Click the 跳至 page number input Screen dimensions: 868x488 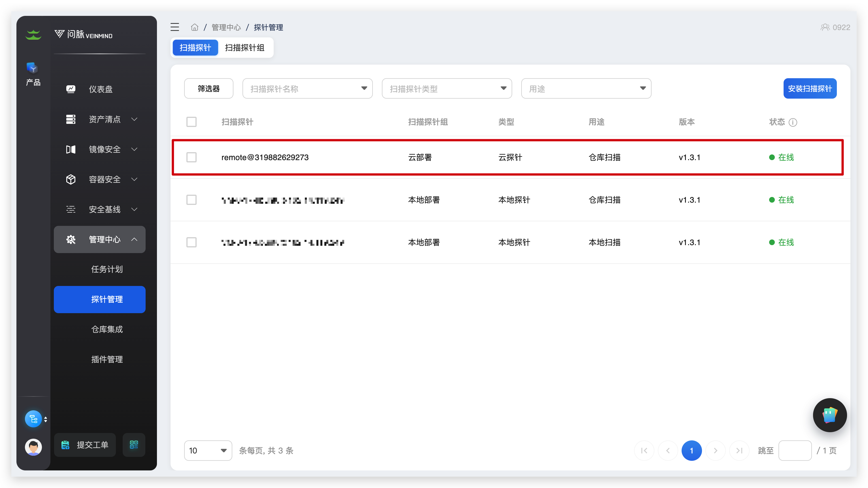(795, 450)
